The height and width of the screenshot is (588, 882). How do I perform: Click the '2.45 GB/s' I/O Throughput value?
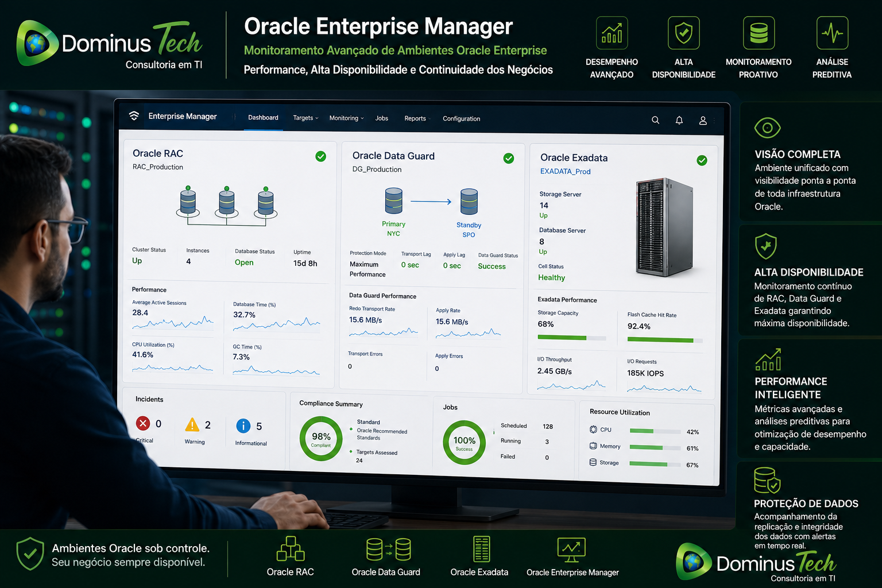click(x=554, y=372)
